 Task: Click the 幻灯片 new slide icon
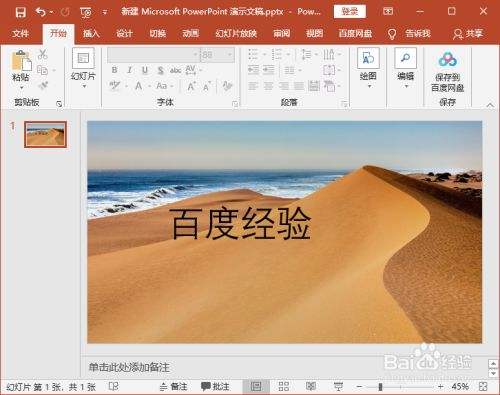(83, 58)
